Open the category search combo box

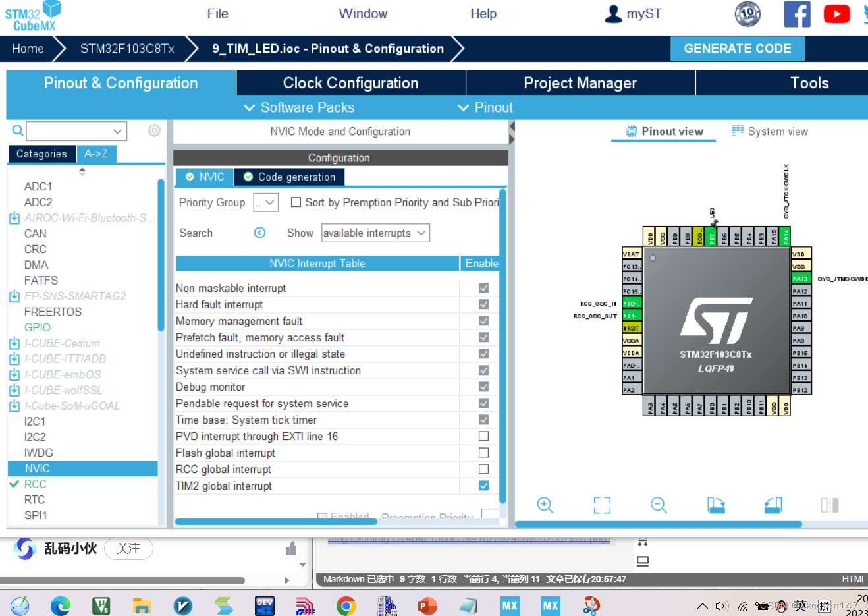[x=76, y=131]
